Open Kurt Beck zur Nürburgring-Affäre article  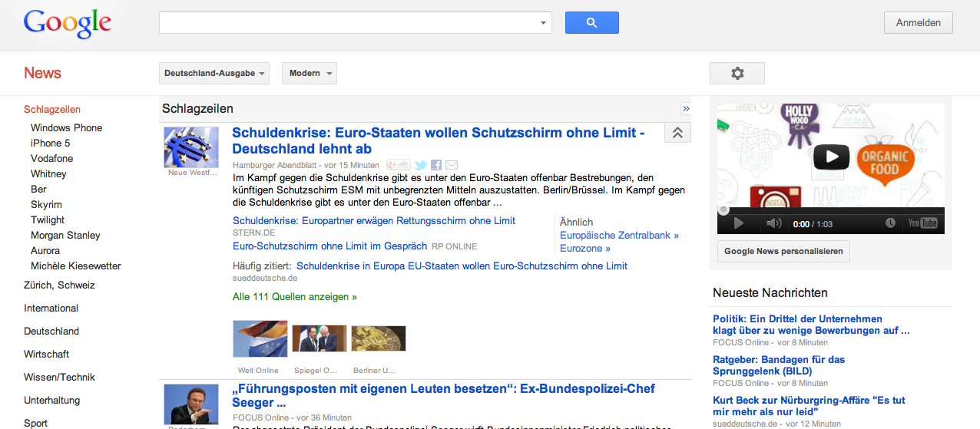point(809,406)
